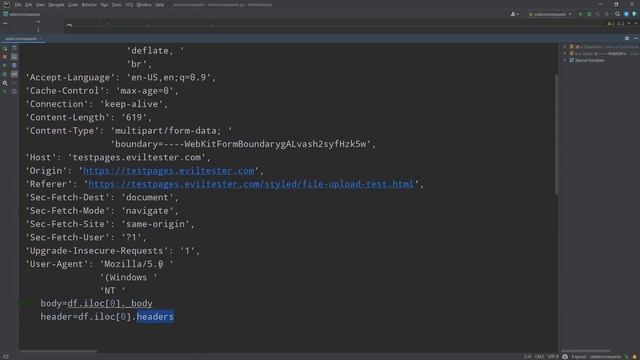Screen dimensions: 640x360
Task: Click the blue updates icon in toolbar
Action: (x=626, y=14)
